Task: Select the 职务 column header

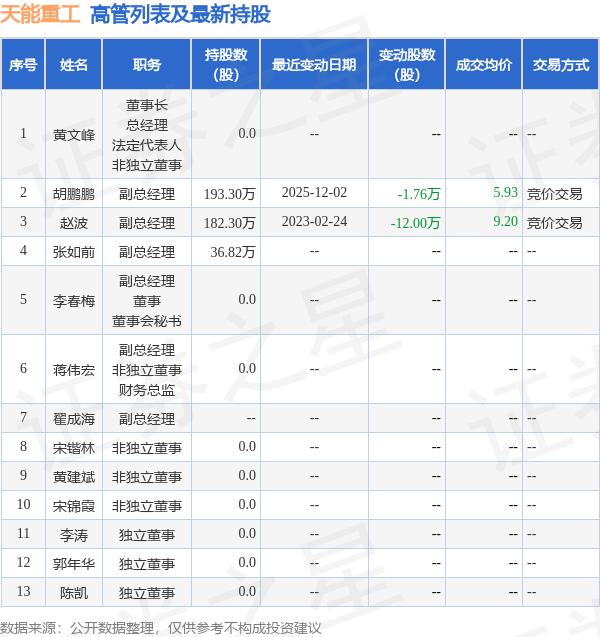Action: (x=147, y=65)
